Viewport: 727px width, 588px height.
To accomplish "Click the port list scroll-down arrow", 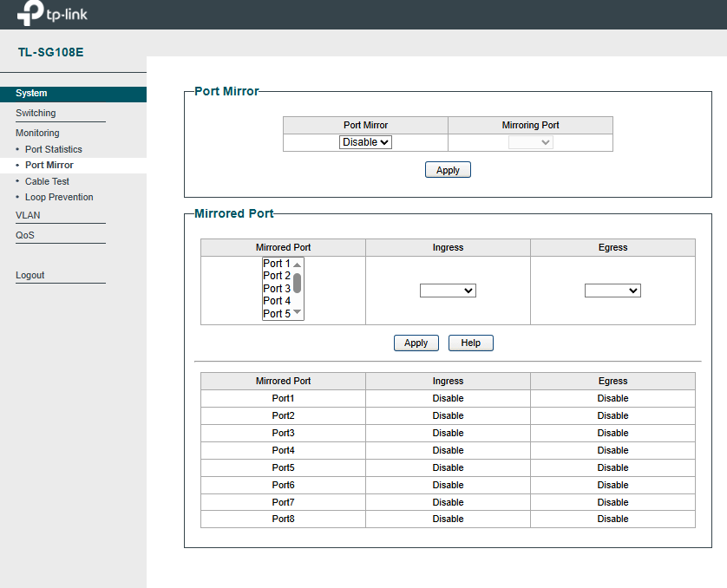I will point(298,312).
